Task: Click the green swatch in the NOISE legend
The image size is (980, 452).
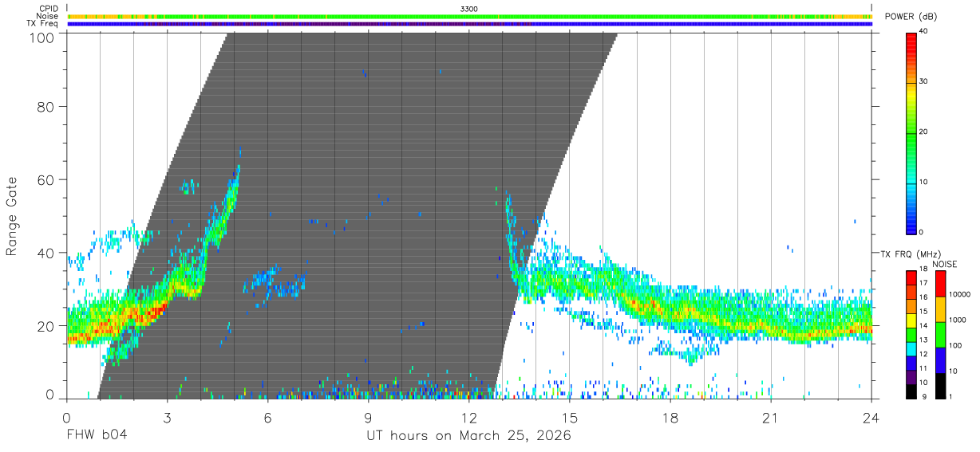Action: 939,335
